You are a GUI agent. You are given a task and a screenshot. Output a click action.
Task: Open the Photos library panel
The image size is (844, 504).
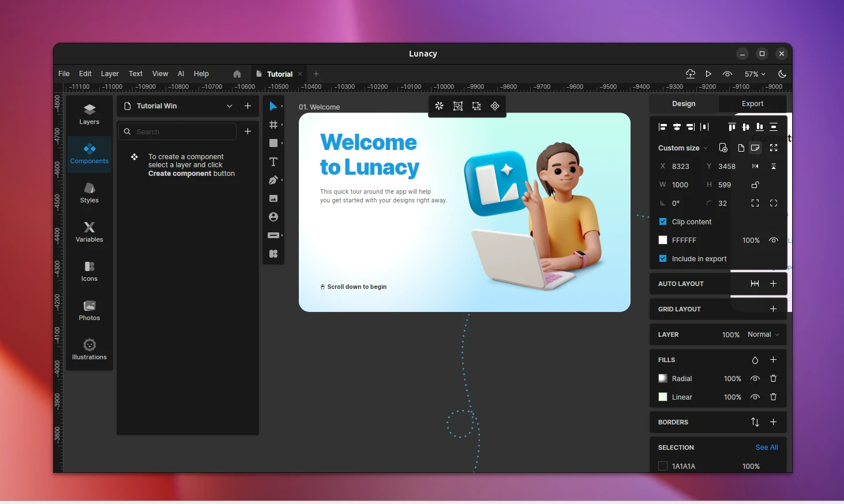point(89,310)
